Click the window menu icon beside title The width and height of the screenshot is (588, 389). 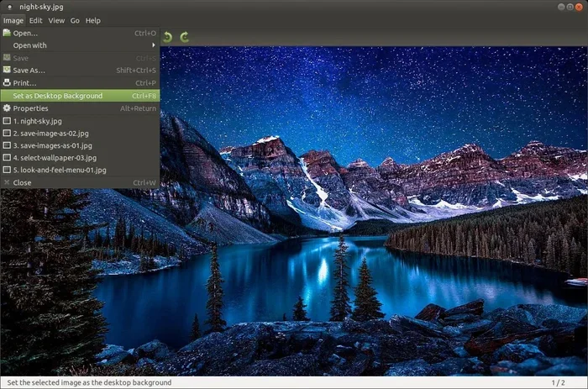pyautogui.click(x=9, y=7)
